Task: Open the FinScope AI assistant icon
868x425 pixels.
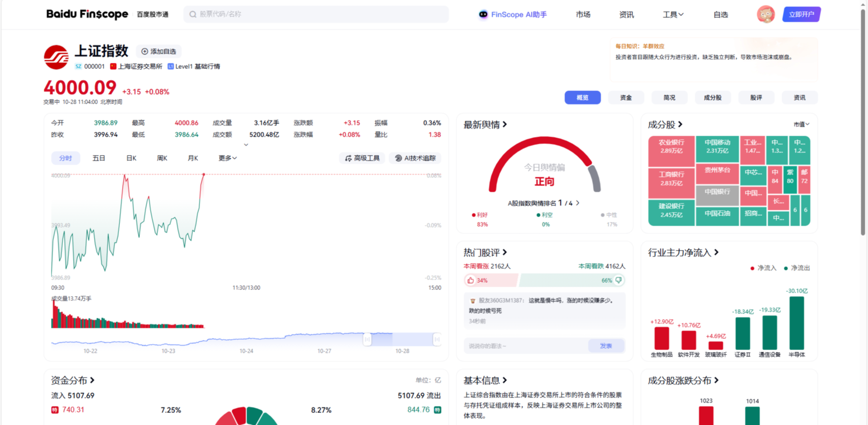Action: tap(483, 14)
